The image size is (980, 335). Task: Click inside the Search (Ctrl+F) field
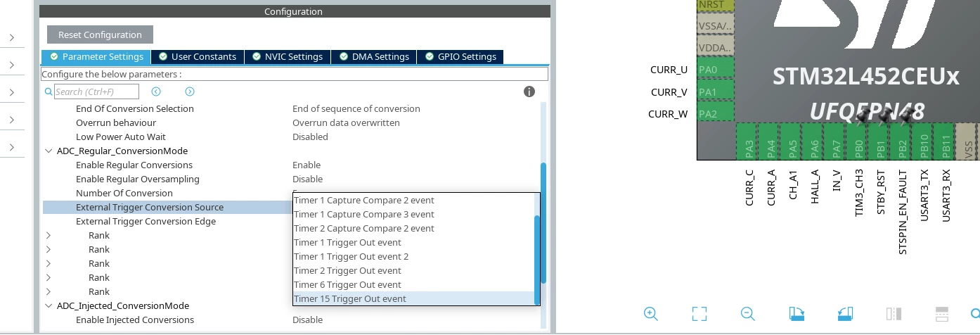point(96,91)
